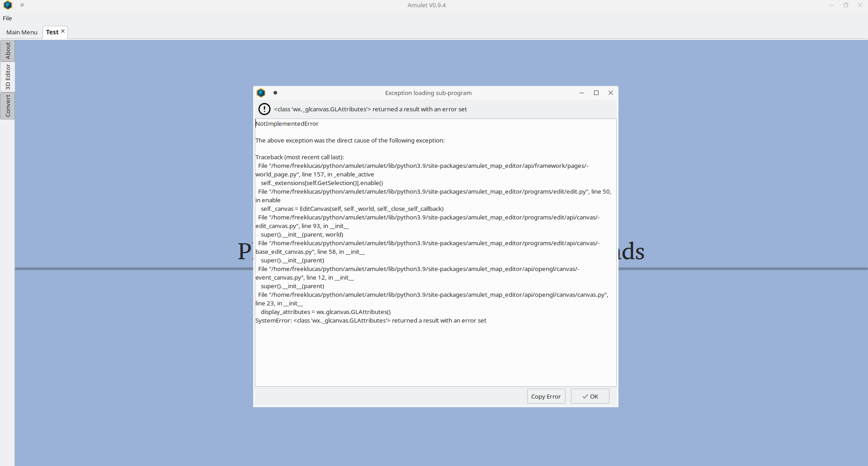Select the Test tab

point(52,32)
